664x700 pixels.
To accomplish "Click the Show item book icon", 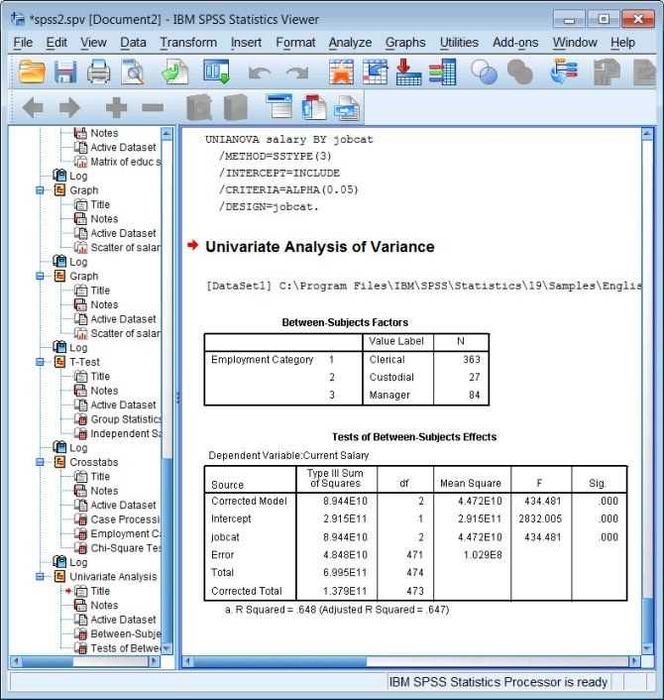I will 199,107.
